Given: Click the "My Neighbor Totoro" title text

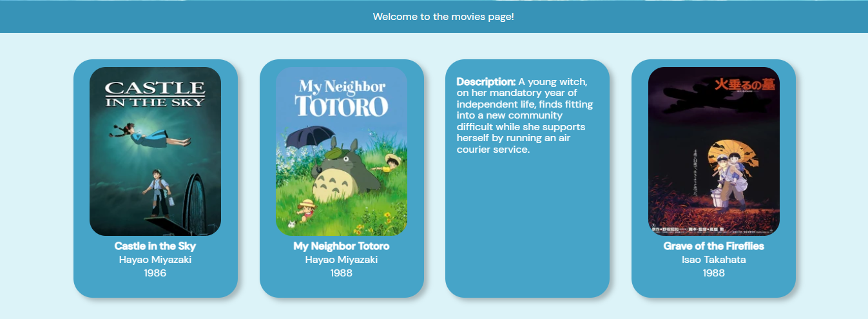Looking at the screenshot, I should click(x=342, y=246).
